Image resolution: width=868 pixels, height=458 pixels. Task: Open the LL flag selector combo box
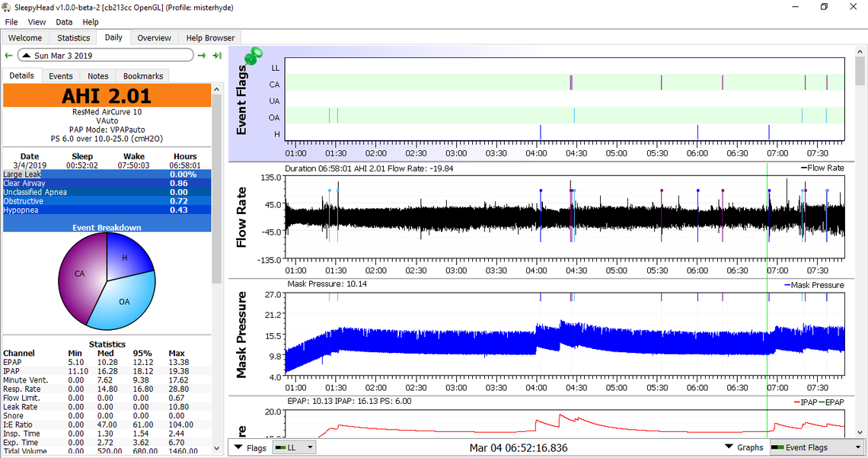(295, 447)
